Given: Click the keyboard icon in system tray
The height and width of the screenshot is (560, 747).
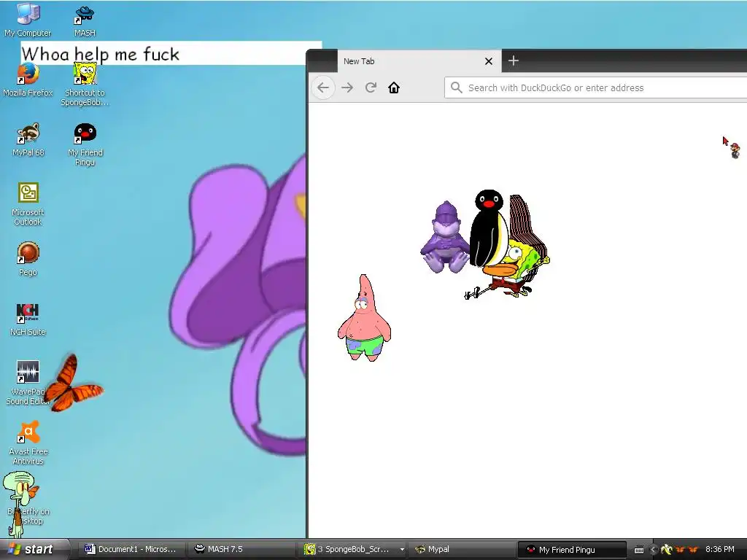Looking at the screenshot, I should [639, 550].
